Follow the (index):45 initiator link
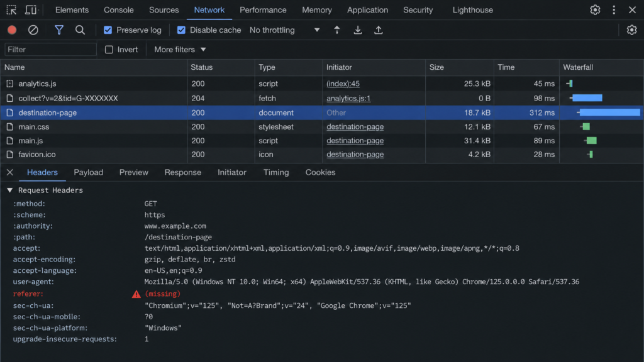Image resolution: width=644 pixels, height=362 pixels. [343, 84]
